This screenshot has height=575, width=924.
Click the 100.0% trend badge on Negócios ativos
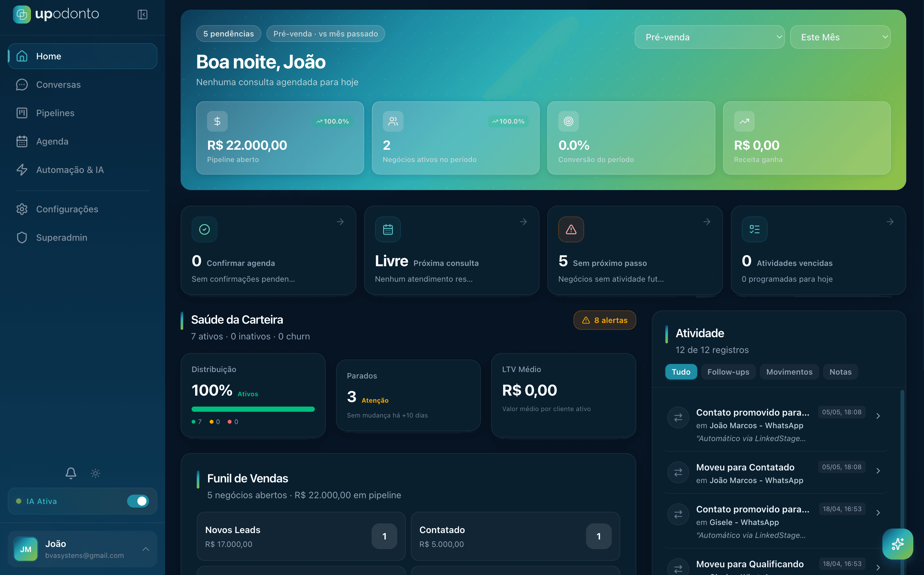coord(508,121)
